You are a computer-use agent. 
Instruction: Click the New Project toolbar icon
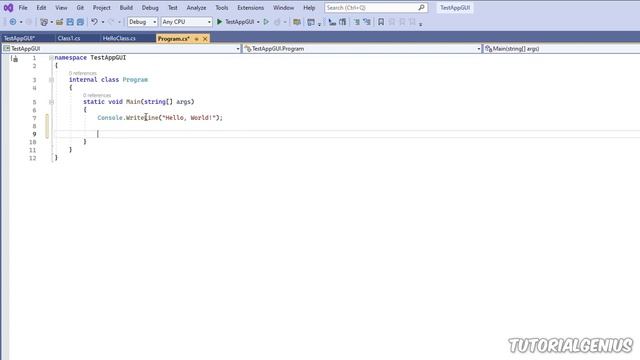pos(44,22)
